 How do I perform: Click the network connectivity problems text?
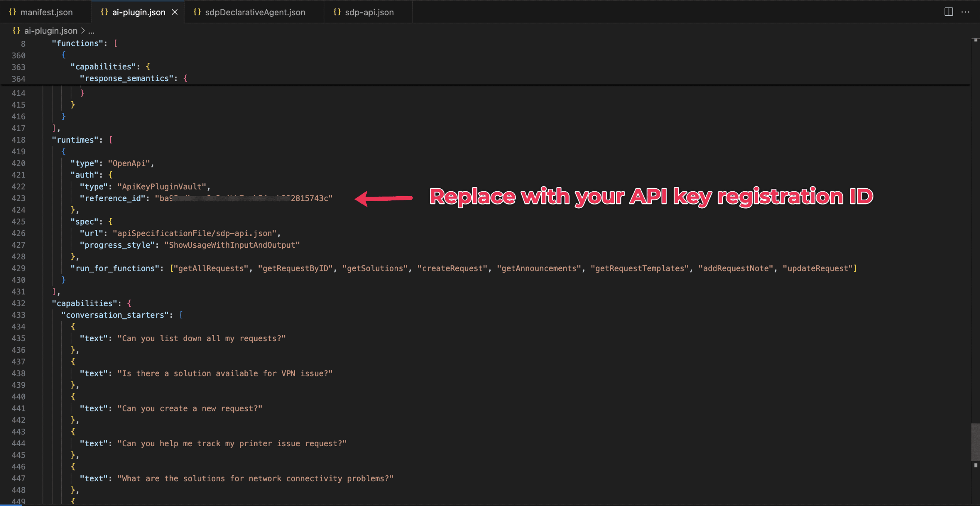255,479
